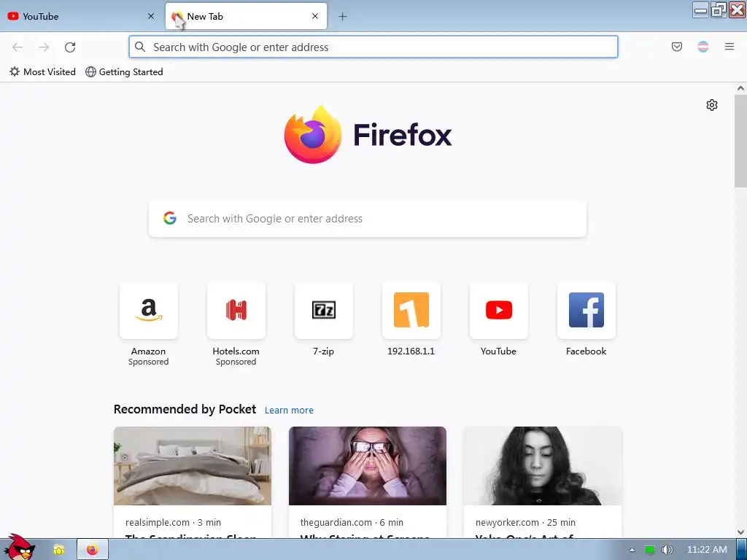Open the volume speaker tray icon

click(x=667, y=550)
